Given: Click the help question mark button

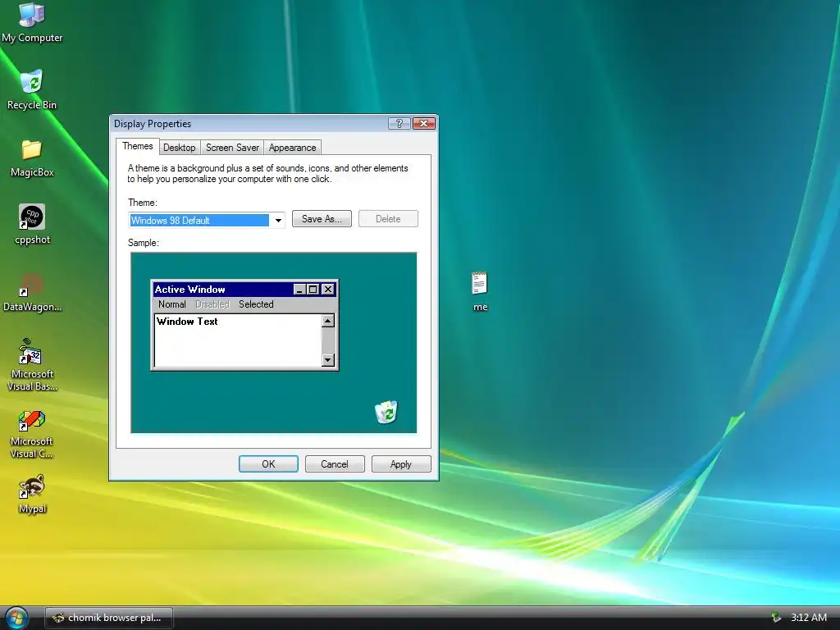Looking at the screenshot, I should pyautogui.click(x=399, y=123).
